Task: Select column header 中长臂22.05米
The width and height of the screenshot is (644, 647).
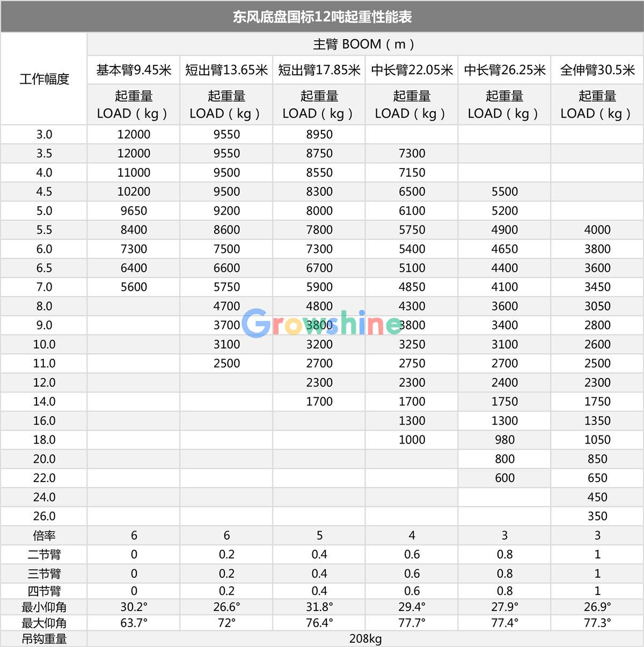Action: pos(412,70)
